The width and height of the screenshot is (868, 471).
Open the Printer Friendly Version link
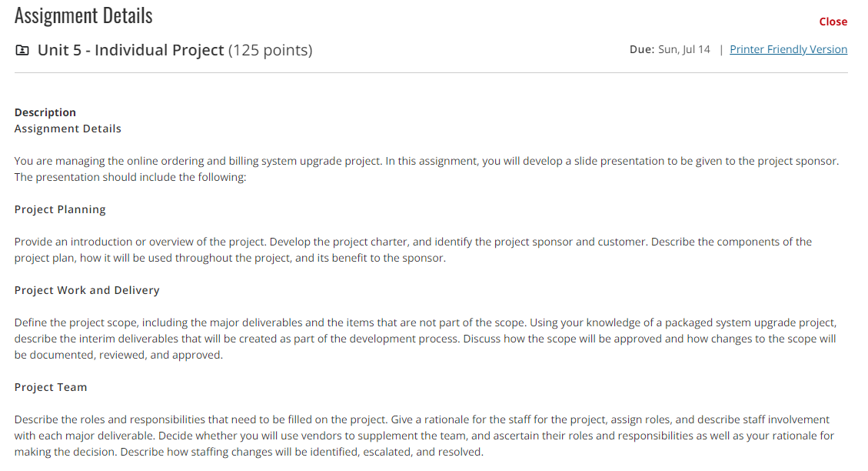point(788,49)
